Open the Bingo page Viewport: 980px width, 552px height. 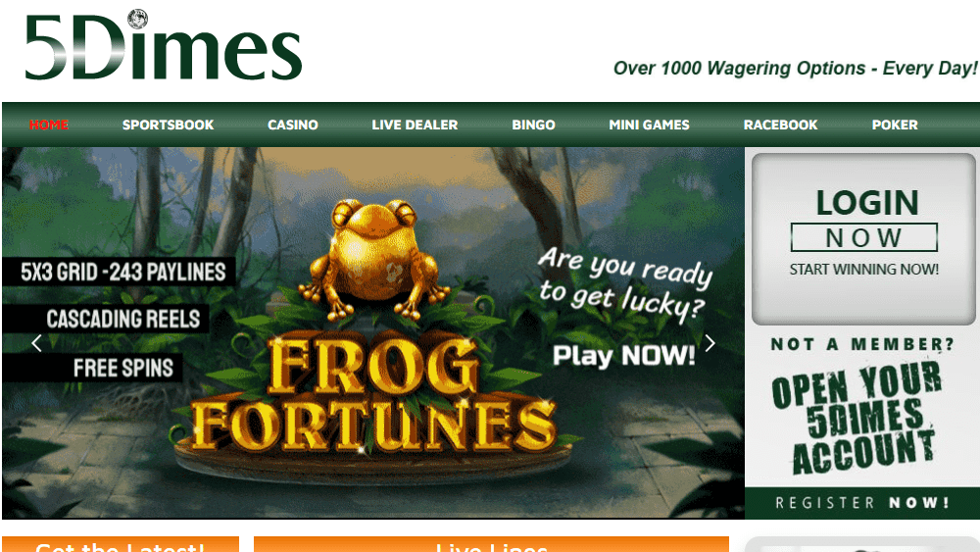pyautogui.click(x=533, y=125)
